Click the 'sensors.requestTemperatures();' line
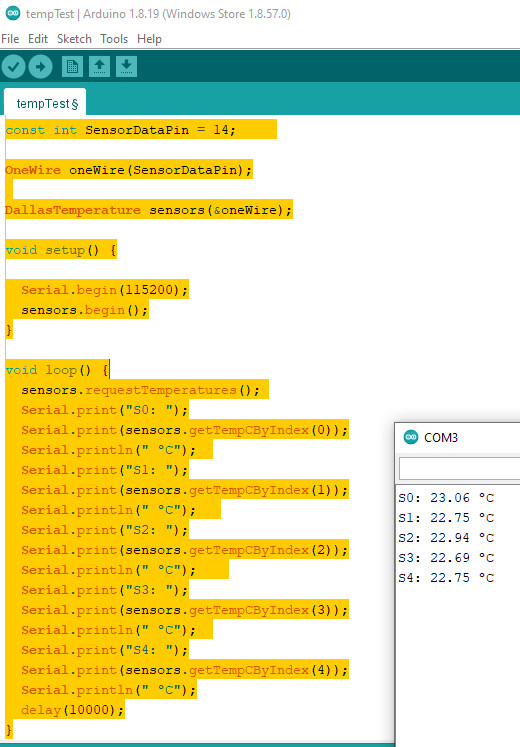Image resolution: width=520 pixels, height=747 pixels. click(140, 390)
